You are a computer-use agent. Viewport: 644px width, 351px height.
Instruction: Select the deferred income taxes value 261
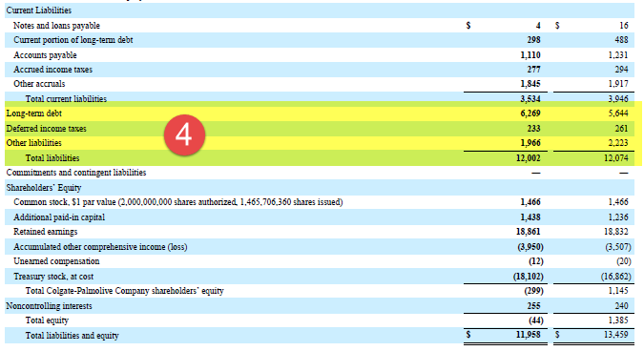pyautogui.click(x=621, y=129)
